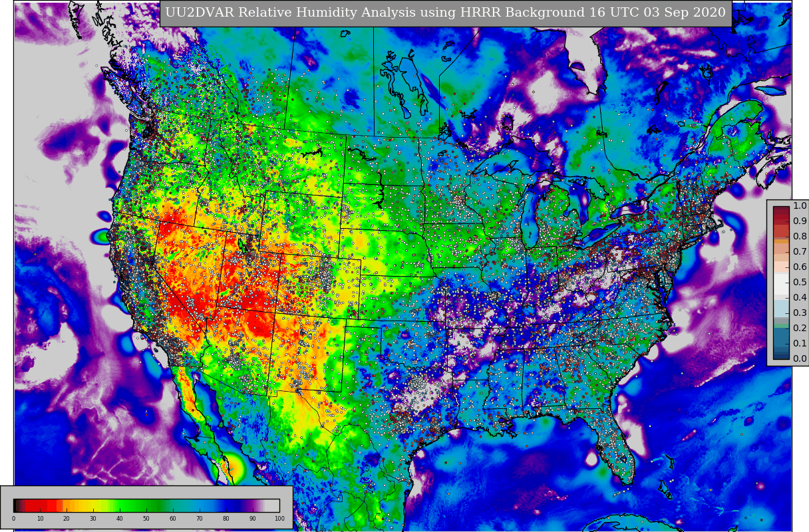The width and height of the screenshot is (809, 532).
Task: Click the '0.4' label on right colorbar
Action: coord(800,298)
